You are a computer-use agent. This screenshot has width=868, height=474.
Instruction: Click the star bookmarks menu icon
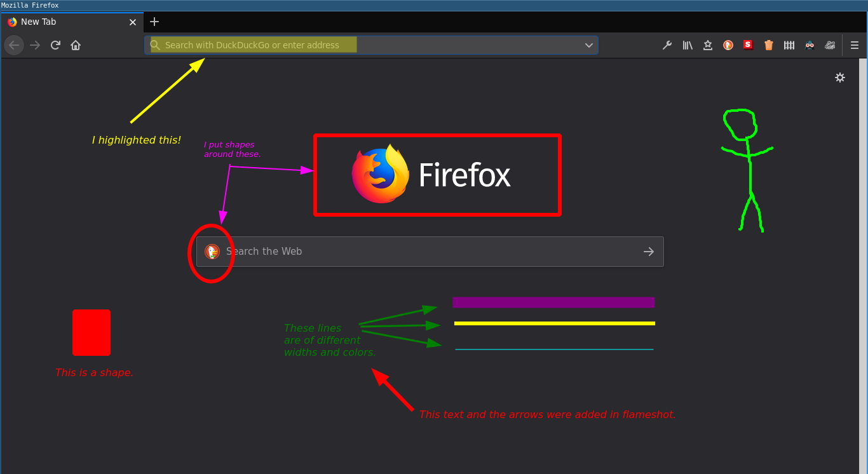[x=708, y=45]
